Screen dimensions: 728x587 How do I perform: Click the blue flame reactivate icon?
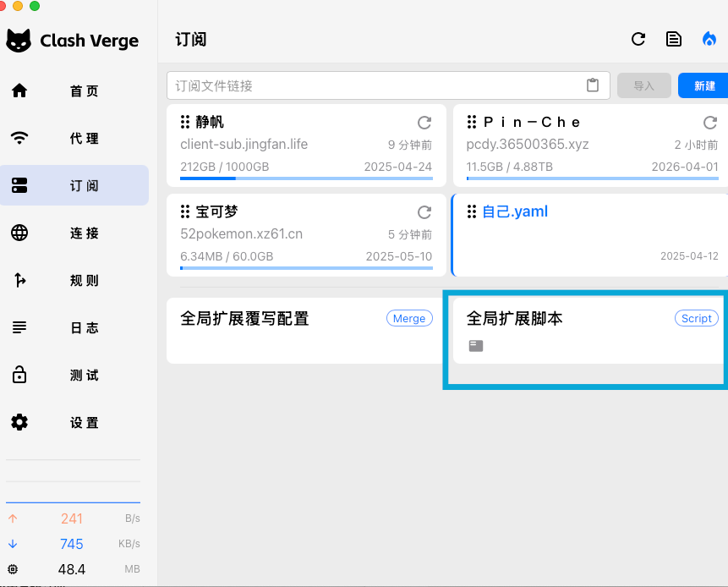[709, 39]
